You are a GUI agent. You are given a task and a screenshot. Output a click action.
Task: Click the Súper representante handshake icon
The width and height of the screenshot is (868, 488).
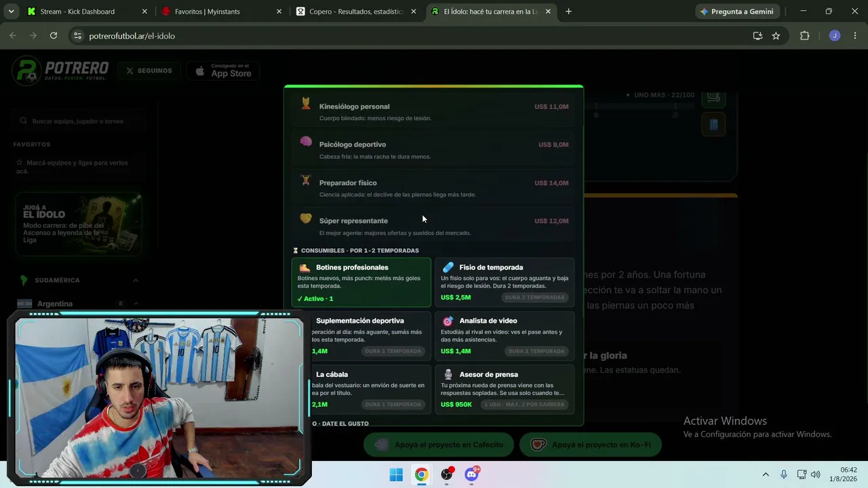(x=306, y=218)
